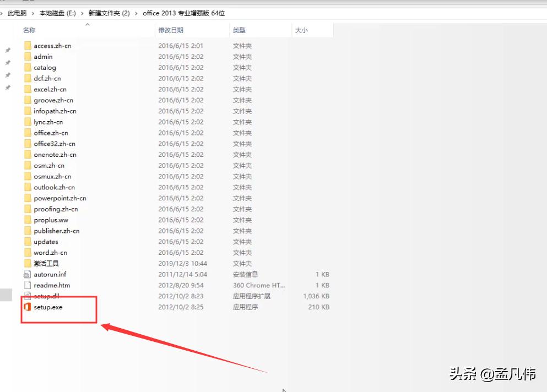
Task: Select the proplus.ww folder name
Action: pyautogui.click(x=51, y=220)
